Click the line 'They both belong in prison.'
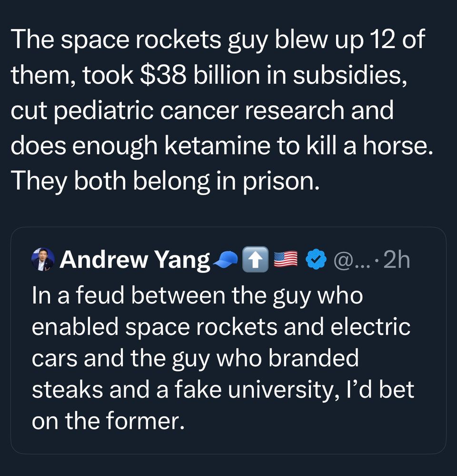 point(165,180)
